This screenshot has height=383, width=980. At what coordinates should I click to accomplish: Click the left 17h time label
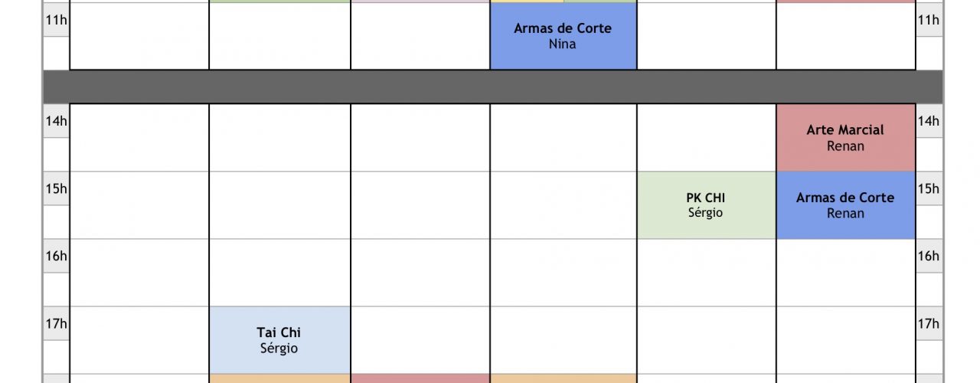(56, 323)
